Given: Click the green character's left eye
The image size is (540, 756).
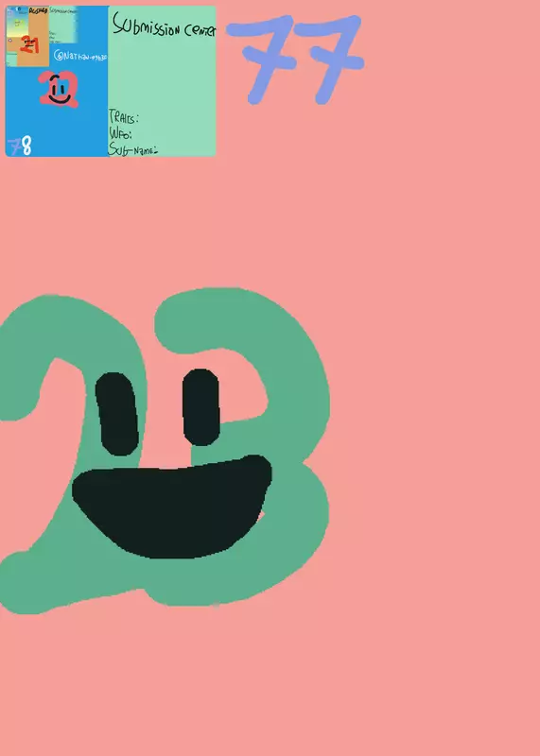Looking at the screenshot, I should 117,414.
